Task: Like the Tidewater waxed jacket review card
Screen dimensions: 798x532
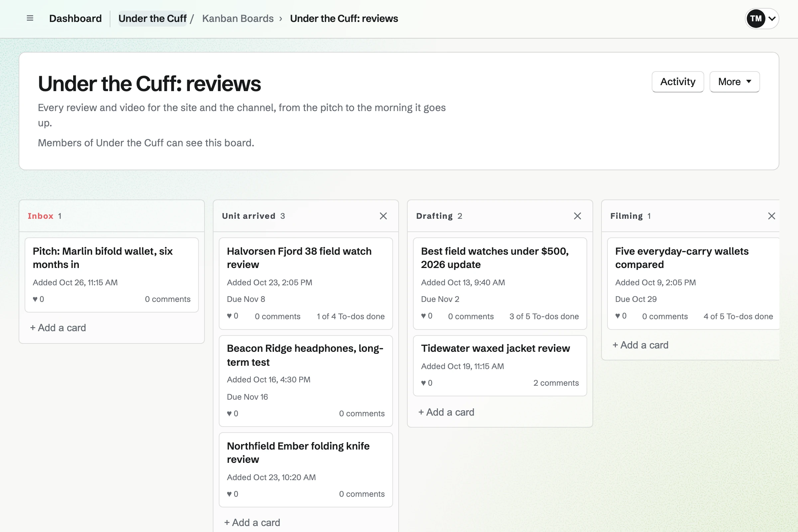Action: point(427,383)
